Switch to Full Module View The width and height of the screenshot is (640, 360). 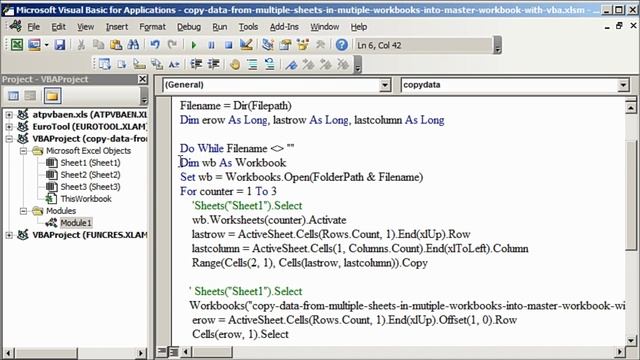point(173,351)
